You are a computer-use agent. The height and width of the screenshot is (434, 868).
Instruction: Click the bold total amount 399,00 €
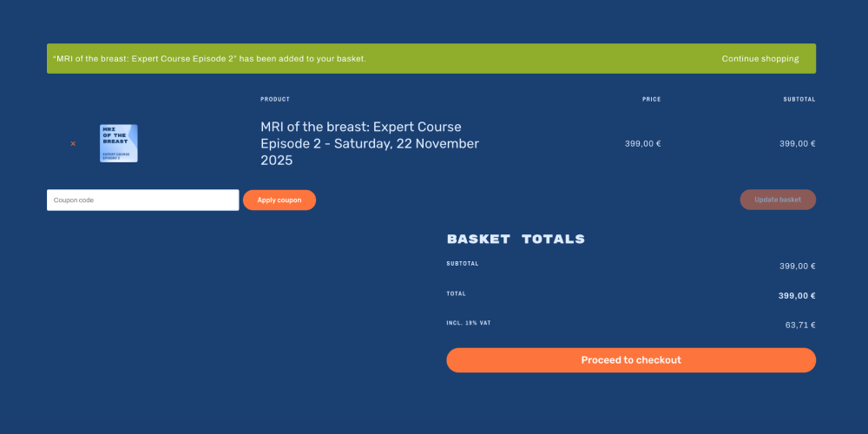797,296
